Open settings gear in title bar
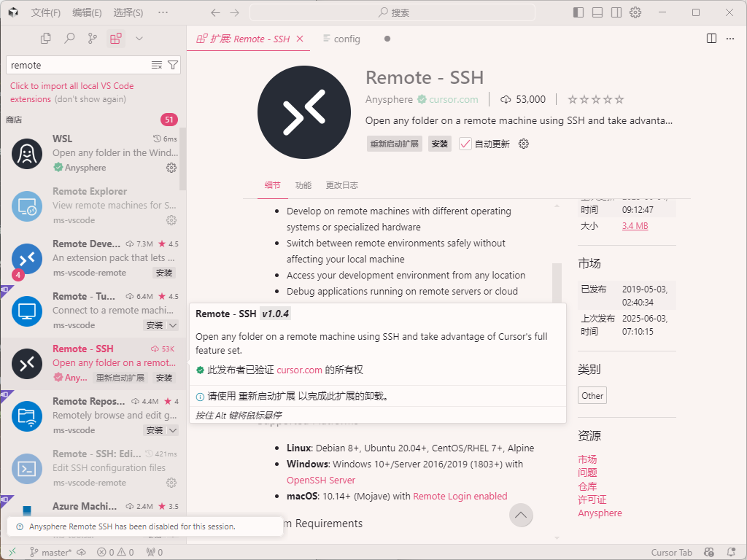747x560 pixels. coord(635,12)
